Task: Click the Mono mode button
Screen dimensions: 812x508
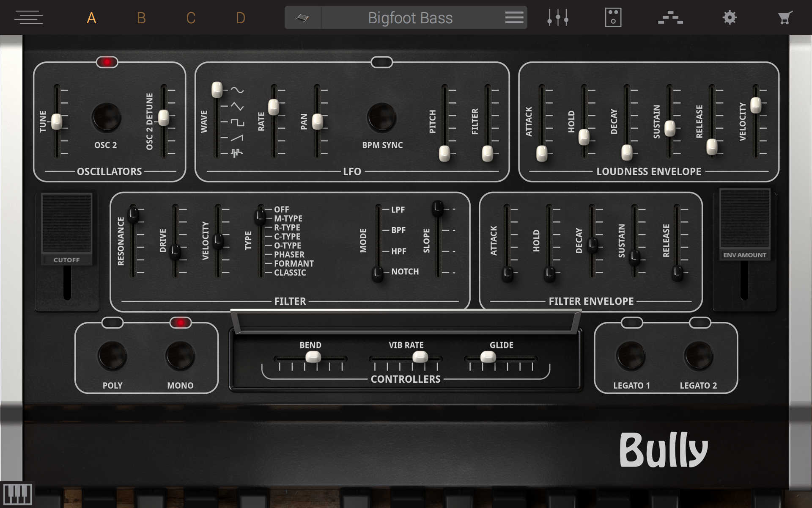Action: click(180, 356)
